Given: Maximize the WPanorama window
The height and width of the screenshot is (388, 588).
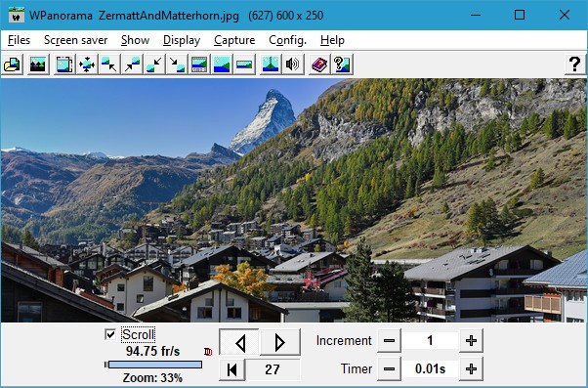Looking at the screenshot, I should click(520, 15).
